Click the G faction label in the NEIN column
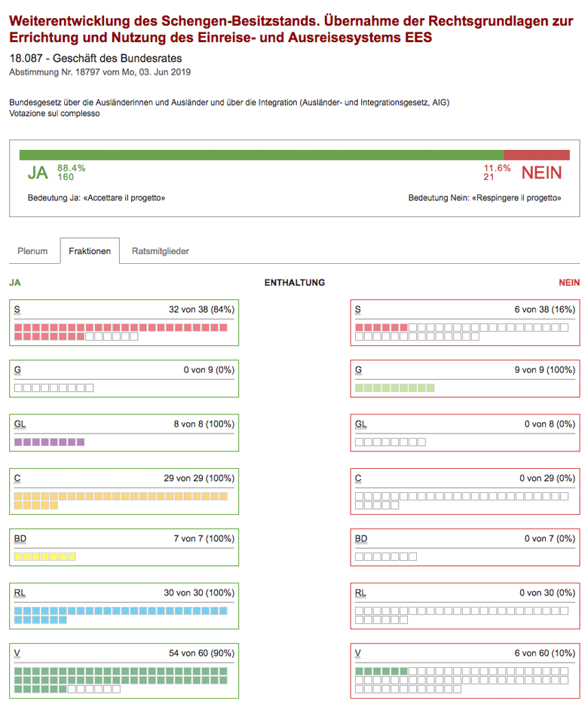Image resolution: width=588 pixels, height=710 pixels. (x=358, y=370)
